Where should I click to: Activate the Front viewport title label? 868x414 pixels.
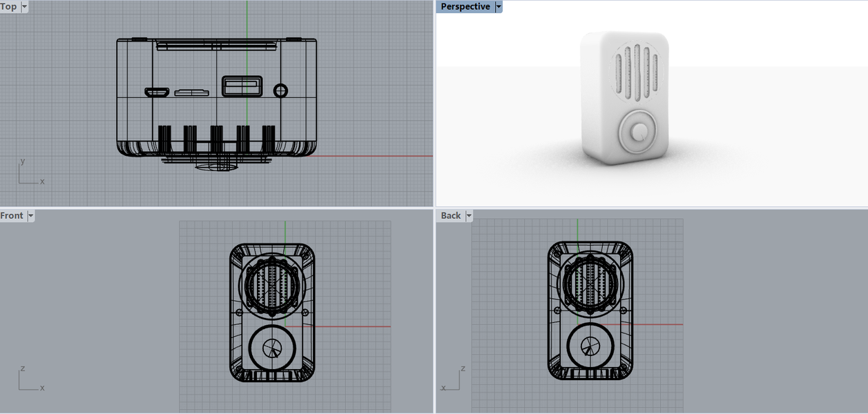tap(12, 216)
